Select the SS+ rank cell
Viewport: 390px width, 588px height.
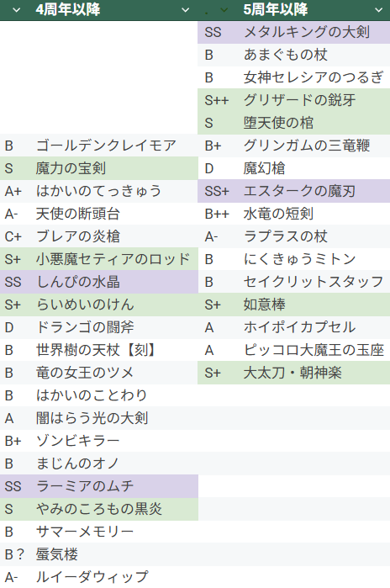[x=218, y=191]
